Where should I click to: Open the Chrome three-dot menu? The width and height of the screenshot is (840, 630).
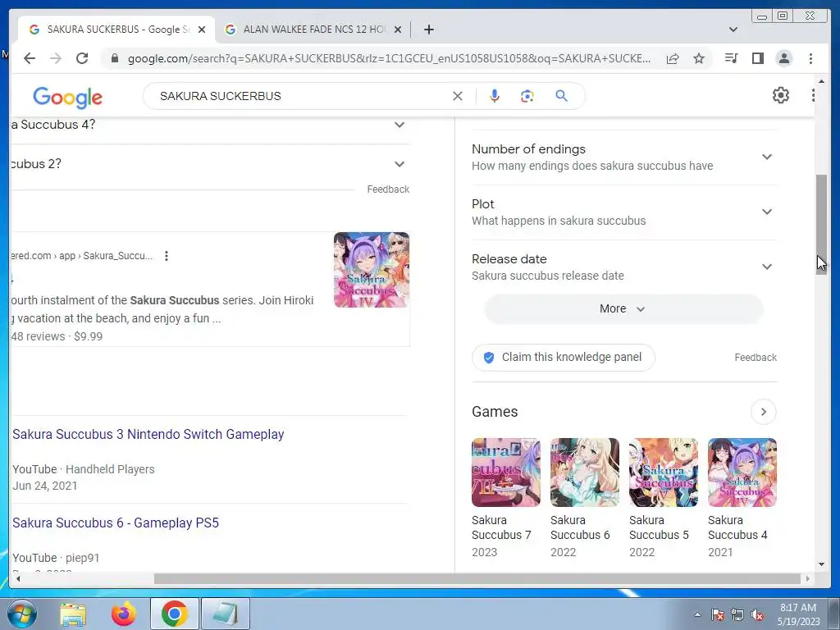click(810, 58)
